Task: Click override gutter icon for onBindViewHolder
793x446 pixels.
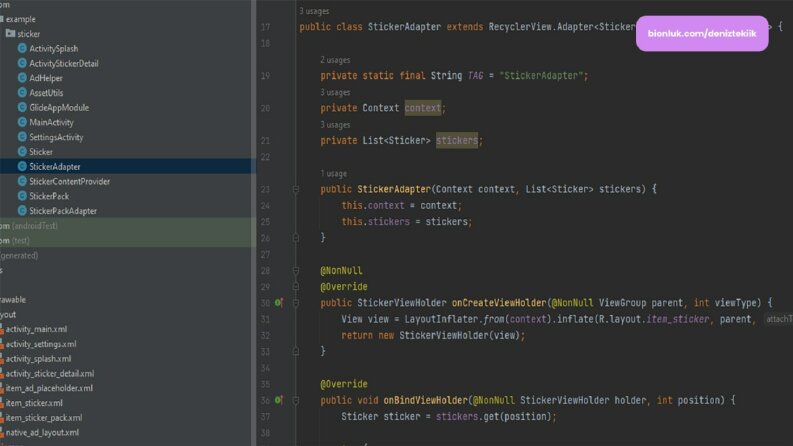Action: pos(278,400)
